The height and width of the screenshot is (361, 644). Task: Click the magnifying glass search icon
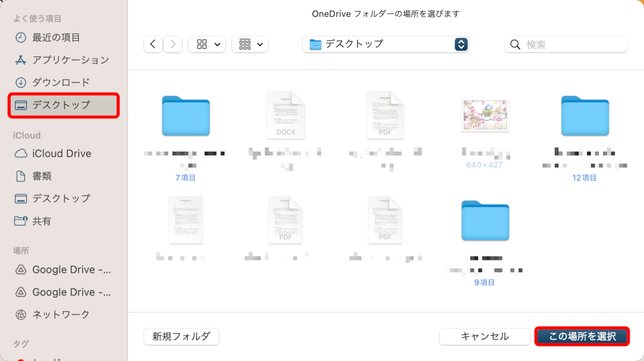coord(516,44)
